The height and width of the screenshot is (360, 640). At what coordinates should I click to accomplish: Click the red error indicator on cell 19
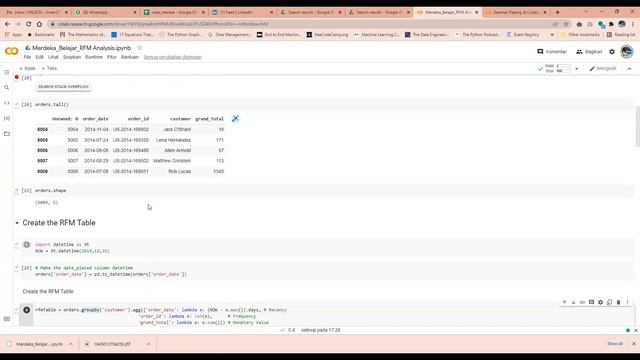click(x=17, y=77)
